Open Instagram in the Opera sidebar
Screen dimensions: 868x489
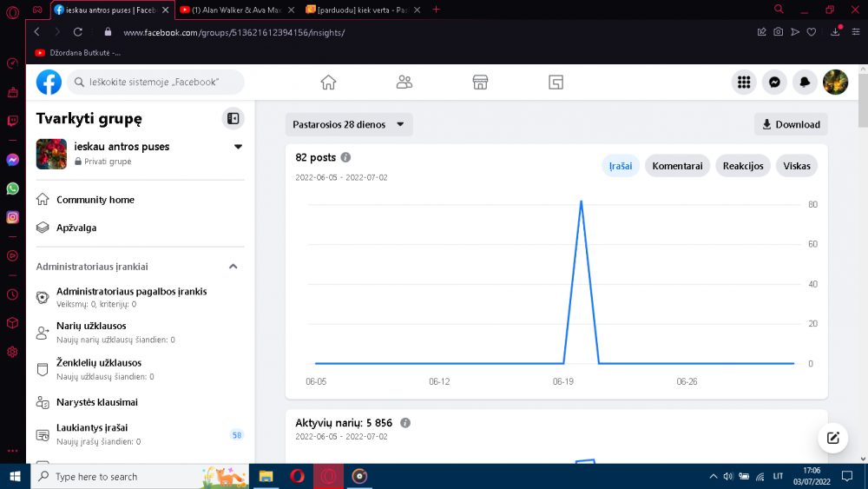[x=12, y=217]
